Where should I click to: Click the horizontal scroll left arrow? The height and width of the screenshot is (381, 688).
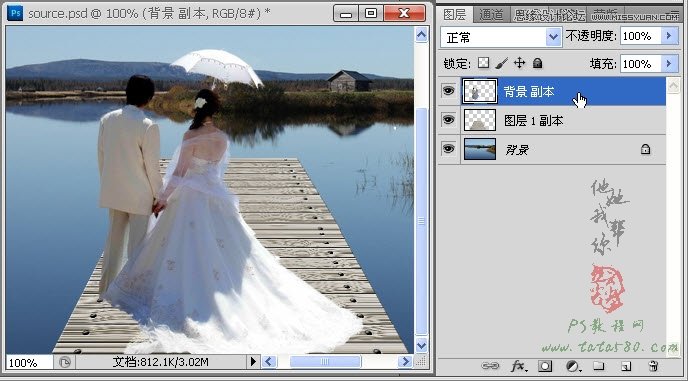[x=269, y=362]
